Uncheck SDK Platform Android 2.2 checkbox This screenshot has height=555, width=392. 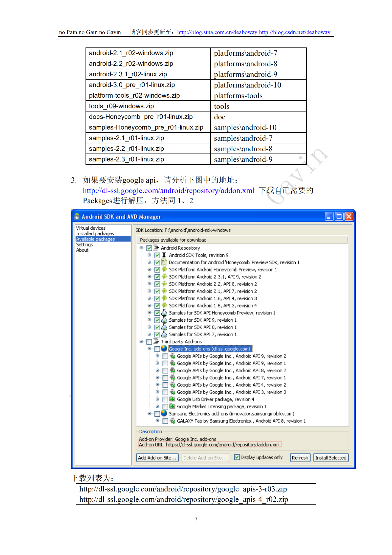(157, 284)
